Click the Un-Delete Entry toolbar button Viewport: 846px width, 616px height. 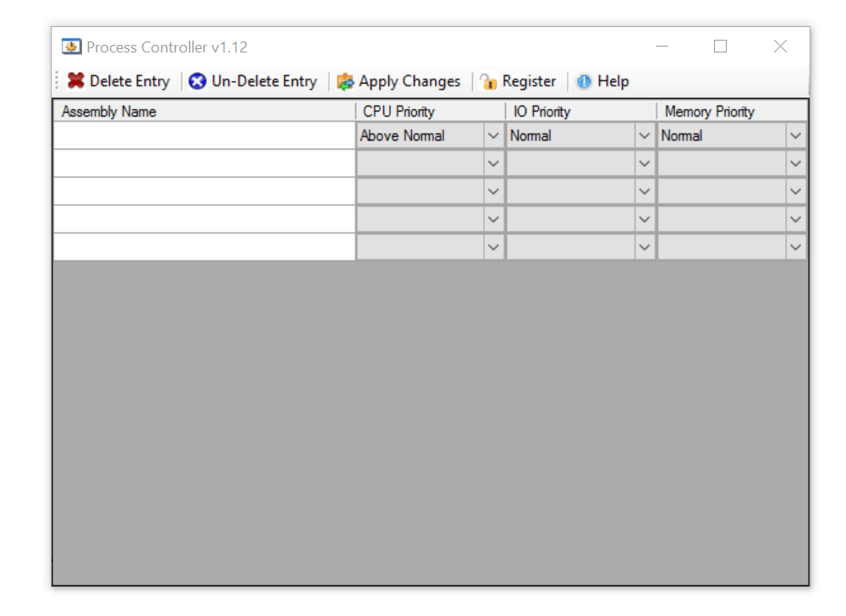click(253, 81)
